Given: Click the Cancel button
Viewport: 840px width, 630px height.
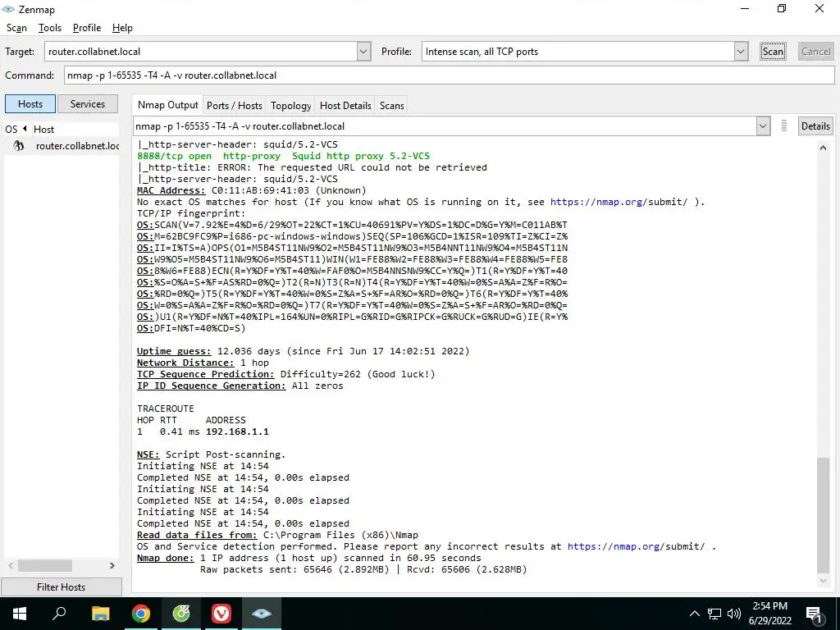Looking at the screenshot, I should click(x=816, y=52).
